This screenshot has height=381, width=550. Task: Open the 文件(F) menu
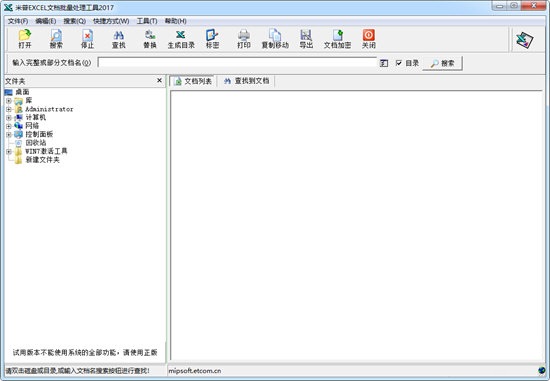point(18,21)
